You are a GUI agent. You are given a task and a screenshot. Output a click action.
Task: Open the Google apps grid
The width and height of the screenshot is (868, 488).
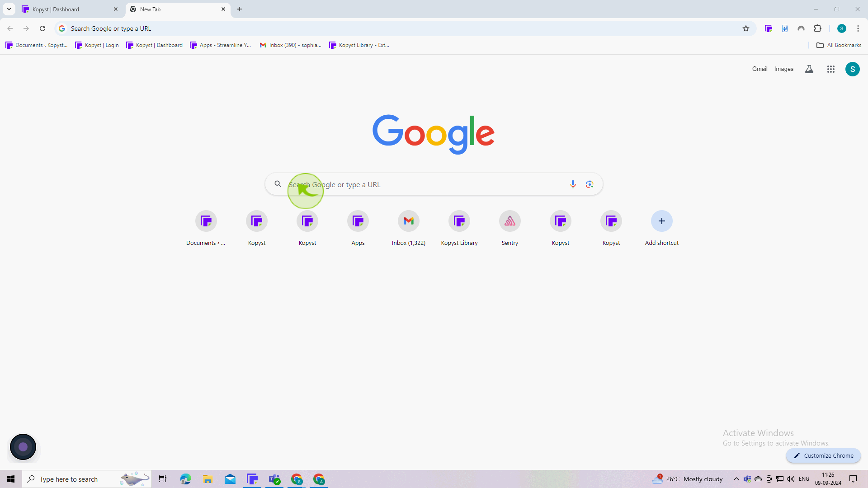[831, 69]
